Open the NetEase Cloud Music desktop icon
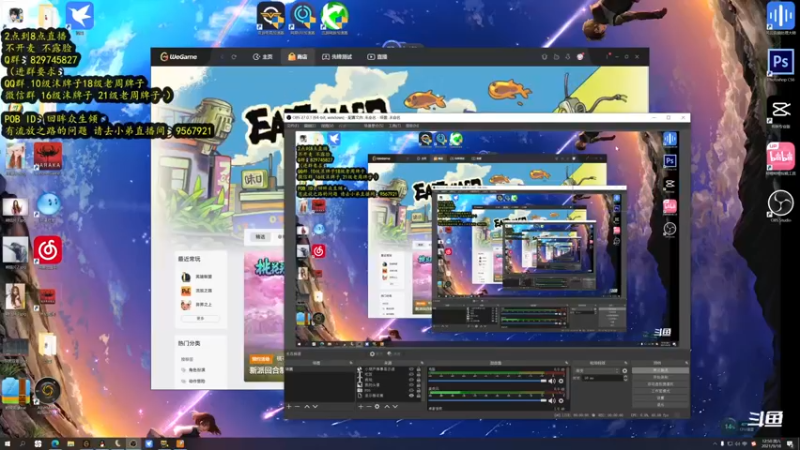The image size is (800, 450). (x=48, y=251)
